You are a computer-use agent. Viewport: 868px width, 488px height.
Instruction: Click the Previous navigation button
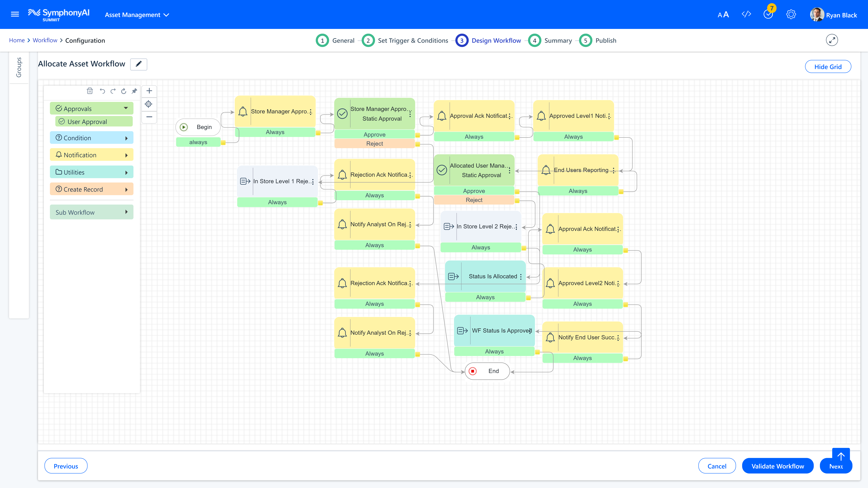click(66, 465)
